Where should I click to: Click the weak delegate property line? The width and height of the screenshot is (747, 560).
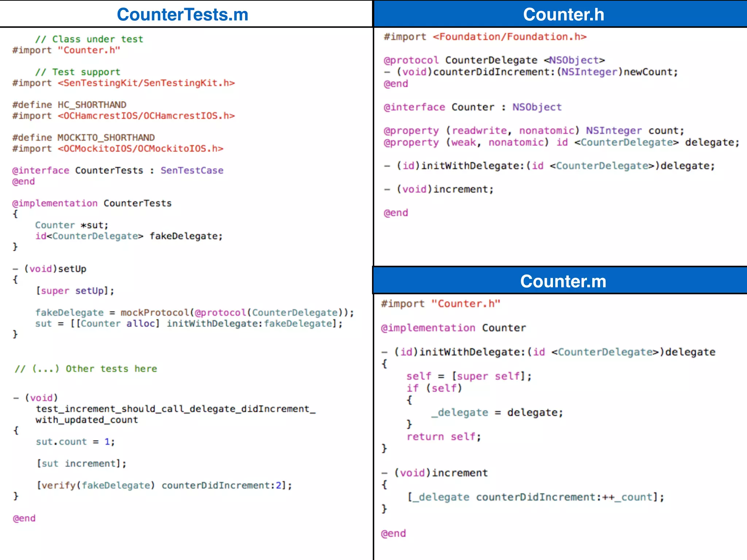[x=561, y=142]
